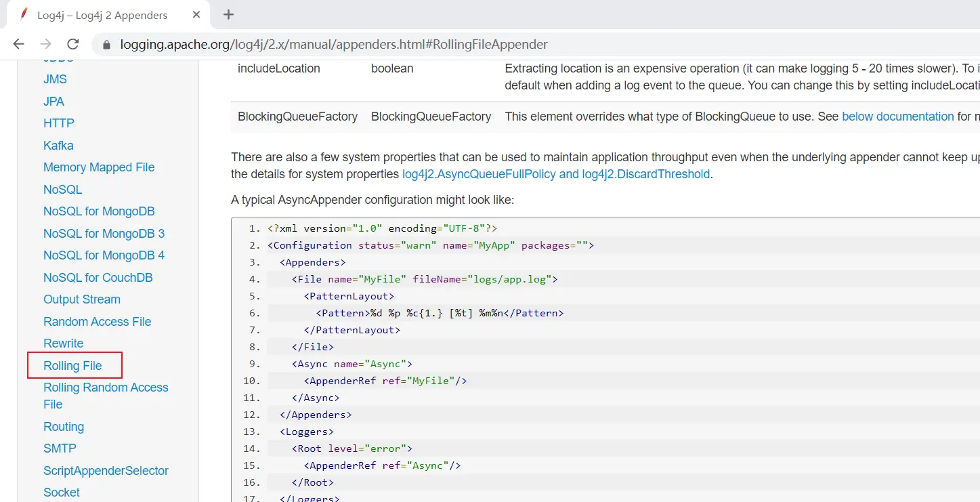Viewport: 980px width, 502px height.
Task: Open the SMTP appender link
Action: (60, 448)
